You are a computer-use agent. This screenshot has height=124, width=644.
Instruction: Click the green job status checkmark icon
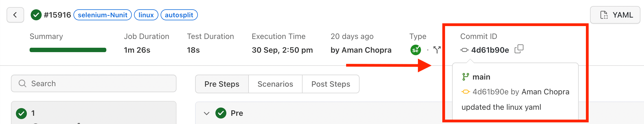coord(36,15)
